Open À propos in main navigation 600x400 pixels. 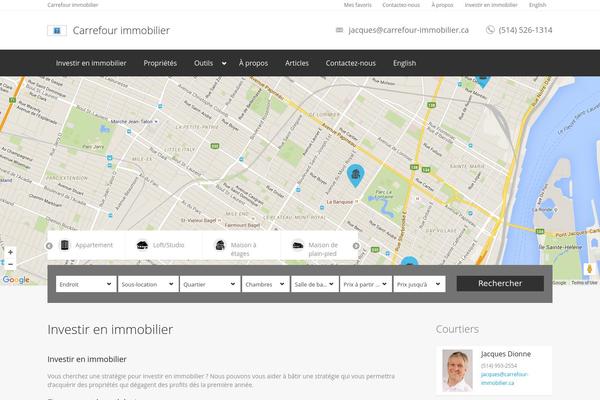pyautogui.click(x=253, y=63)
